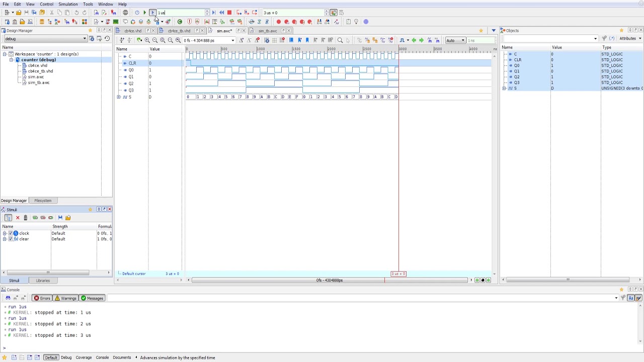Click the red Stop simulation icon
The height and width of the screenshot is (362, 644).
point(229,13)
